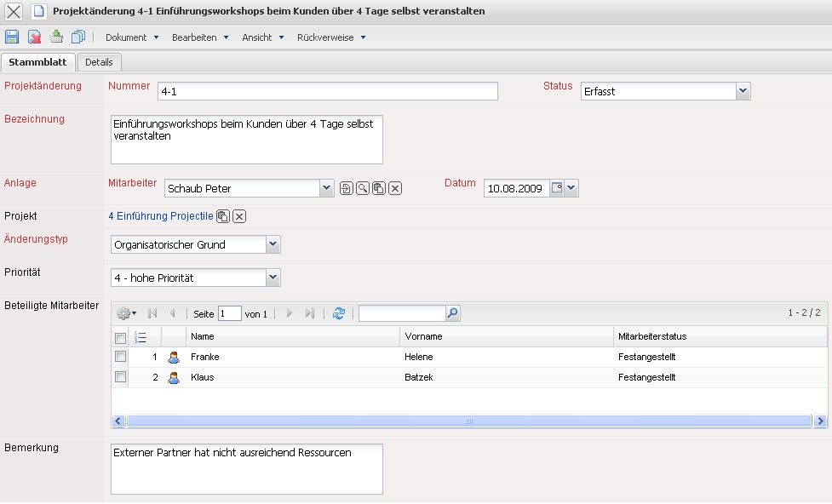832x504 pixels.
Task: Open the Bearbeiten menu
Action: pos(200,37)
